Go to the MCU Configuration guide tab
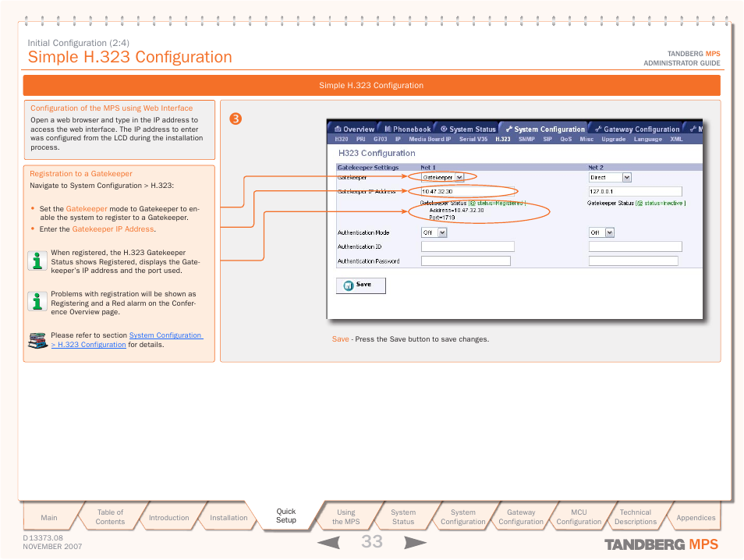744x560 pixels. [x=579, y=517]
